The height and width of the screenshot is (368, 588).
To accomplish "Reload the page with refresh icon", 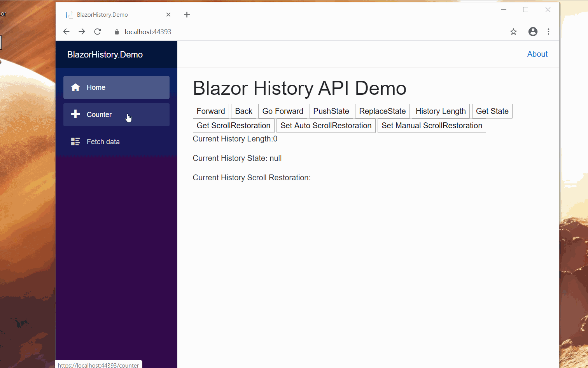I will point(98,31).
